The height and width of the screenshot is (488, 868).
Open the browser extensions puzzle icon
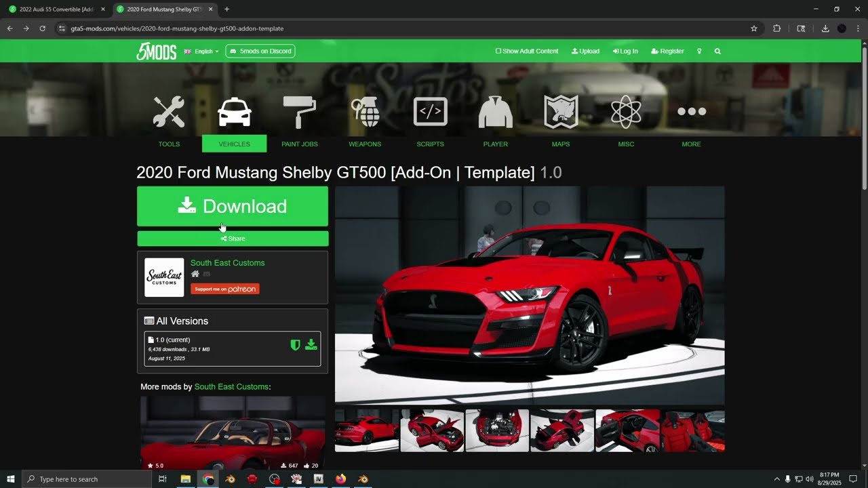pos(777,28)
